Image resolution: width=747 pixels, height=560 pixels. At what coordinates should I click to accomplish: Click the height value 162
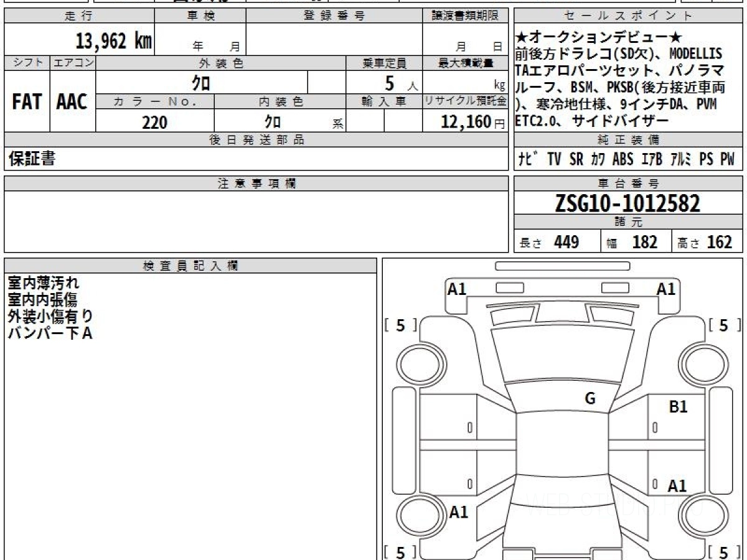coord(720,242)
